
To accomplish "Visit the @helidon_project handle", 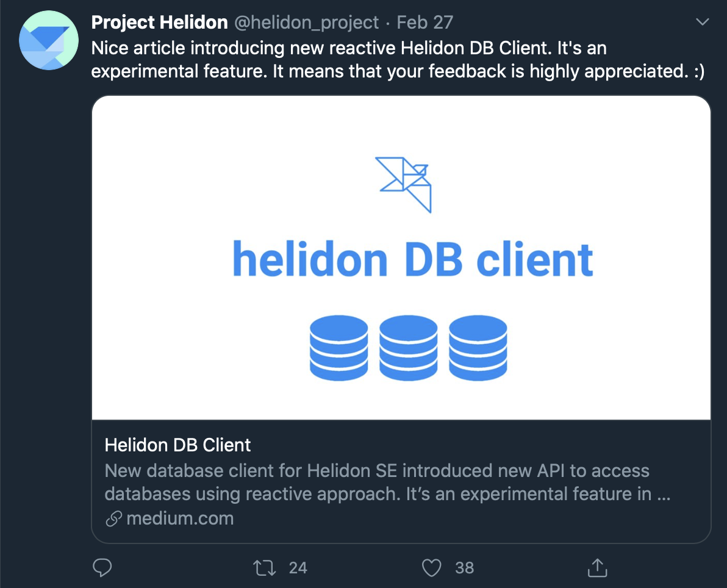I will pyautogui.click(x=307, y=23).
